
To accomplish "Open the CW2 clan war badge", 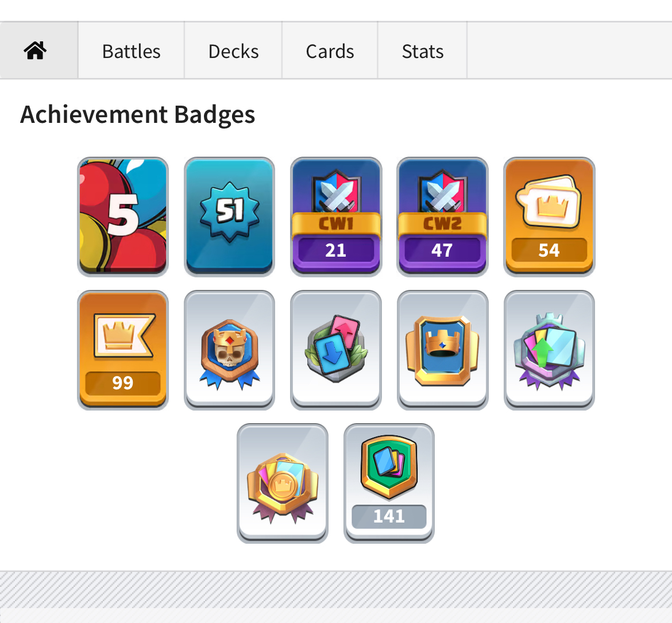I will [x=442, y=217].
